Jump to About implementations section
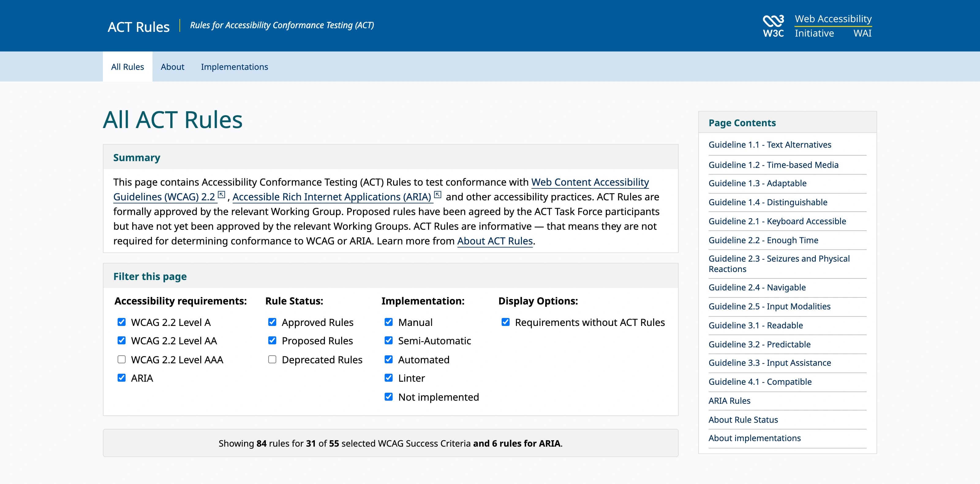 754,438
